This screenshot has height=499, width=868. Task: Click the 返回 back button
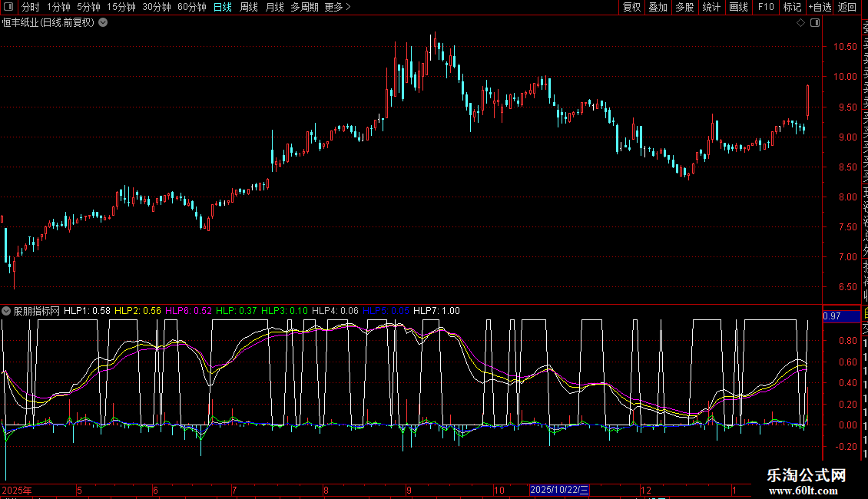[846, 7]
